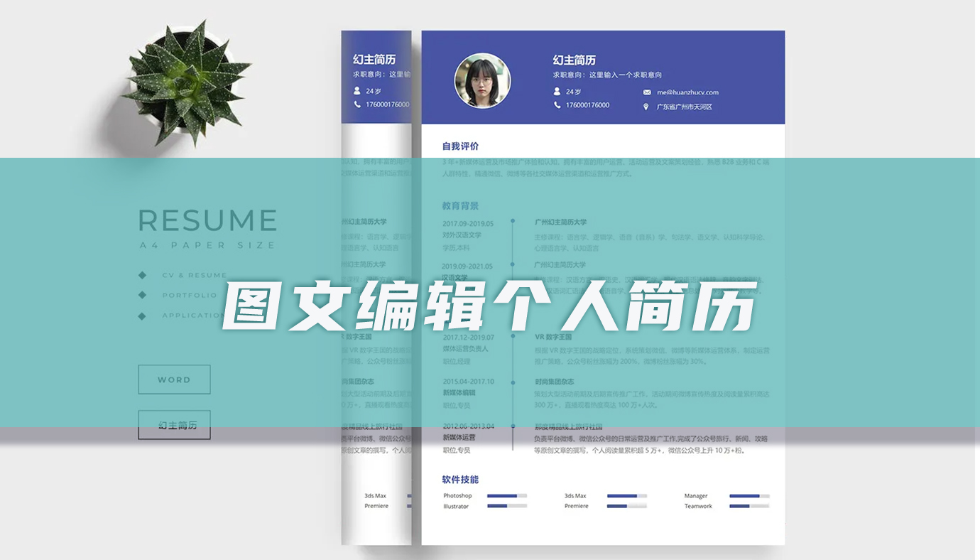Click the me@huanzhucv.com email address

pos(687,92)
